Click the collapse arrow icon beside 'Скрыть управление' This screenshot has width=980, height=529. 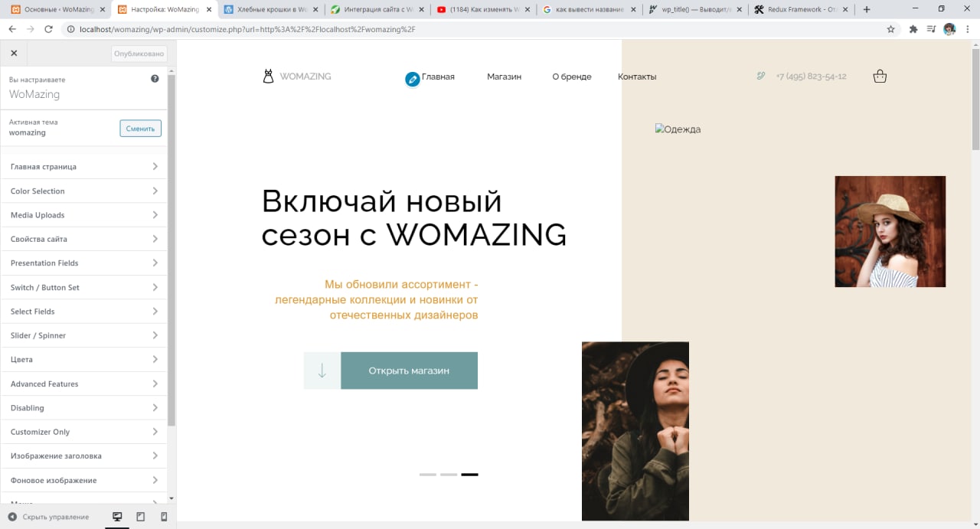pos(12,517)
